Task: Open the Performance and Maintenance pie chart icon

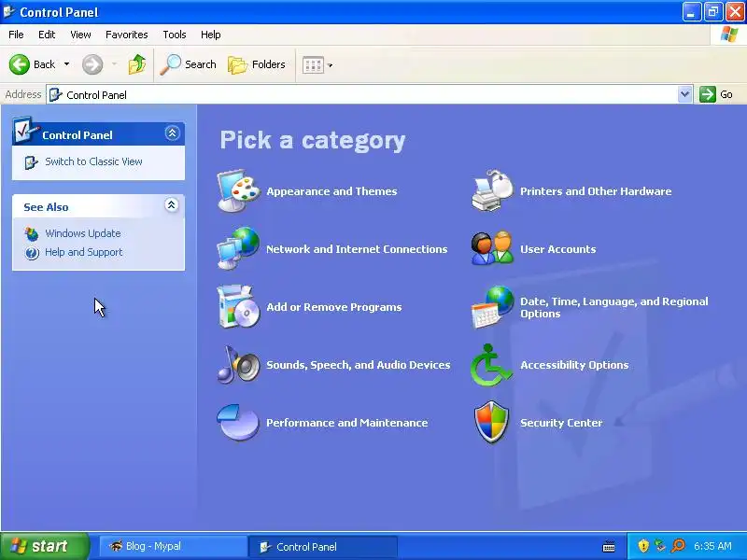Action: point(238,423)
